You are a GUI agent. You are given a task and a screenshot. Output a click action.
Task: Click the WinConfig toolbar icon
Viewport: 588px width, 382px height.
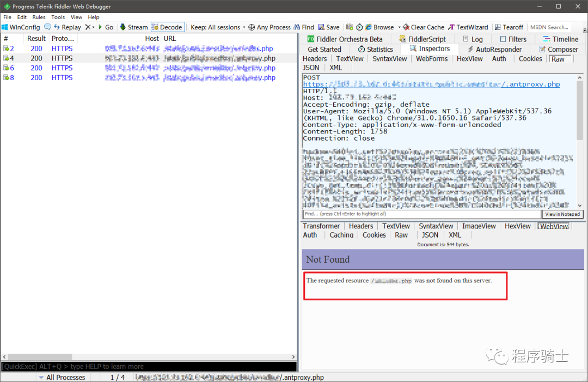point(5,27)
